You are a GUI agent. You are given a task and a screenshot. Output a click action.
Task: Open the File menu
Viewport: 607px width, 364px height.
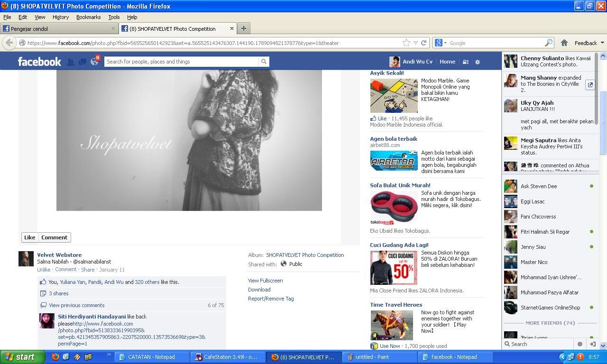point(7,17)
